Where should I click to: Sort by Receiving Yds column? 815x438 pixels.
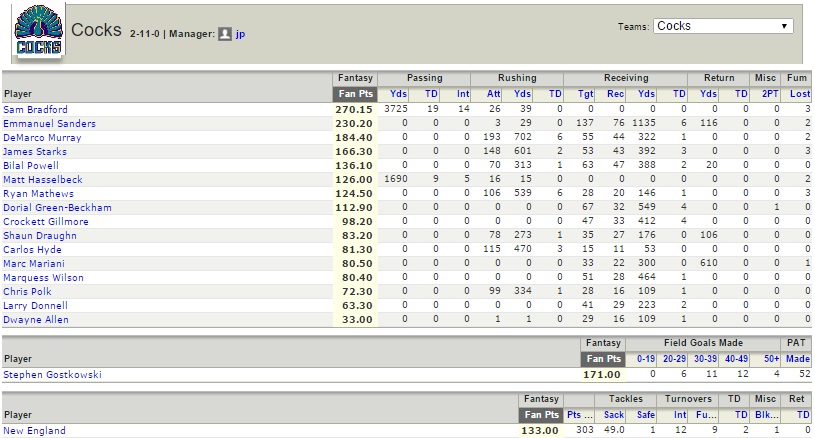tap(647, 94)
